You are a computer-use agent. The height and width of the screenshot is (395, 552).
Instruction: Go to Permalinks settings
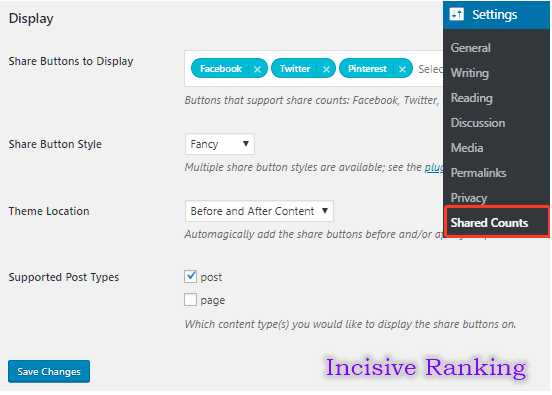(479, 173)
